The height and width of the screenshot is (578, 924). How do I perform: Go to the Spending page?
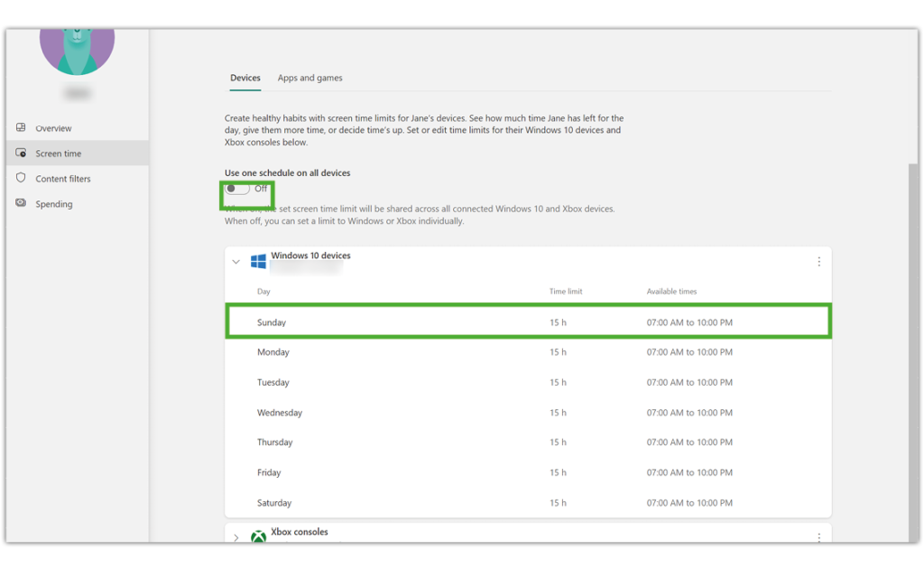tap(54, 204)
